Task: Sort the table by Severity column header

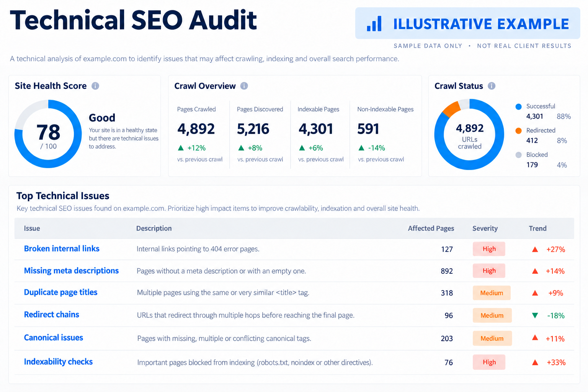Action: (x=485, y=229)
